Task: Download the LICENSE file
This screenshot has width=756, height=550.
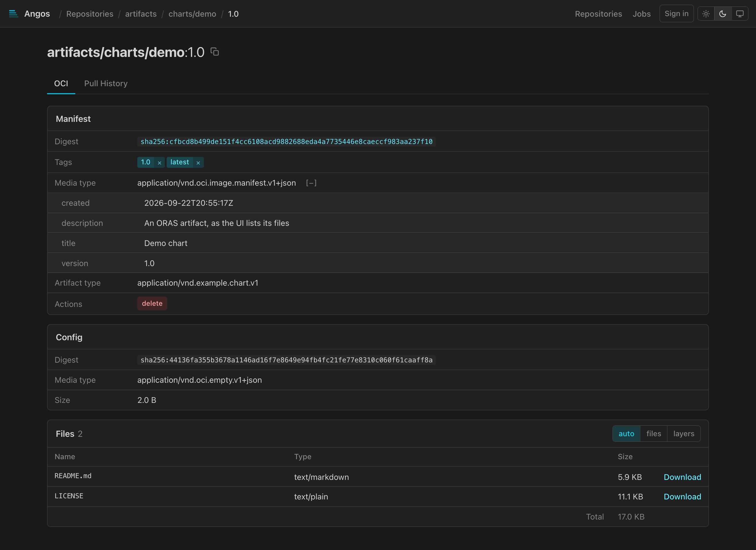Action: click(682, 497)
